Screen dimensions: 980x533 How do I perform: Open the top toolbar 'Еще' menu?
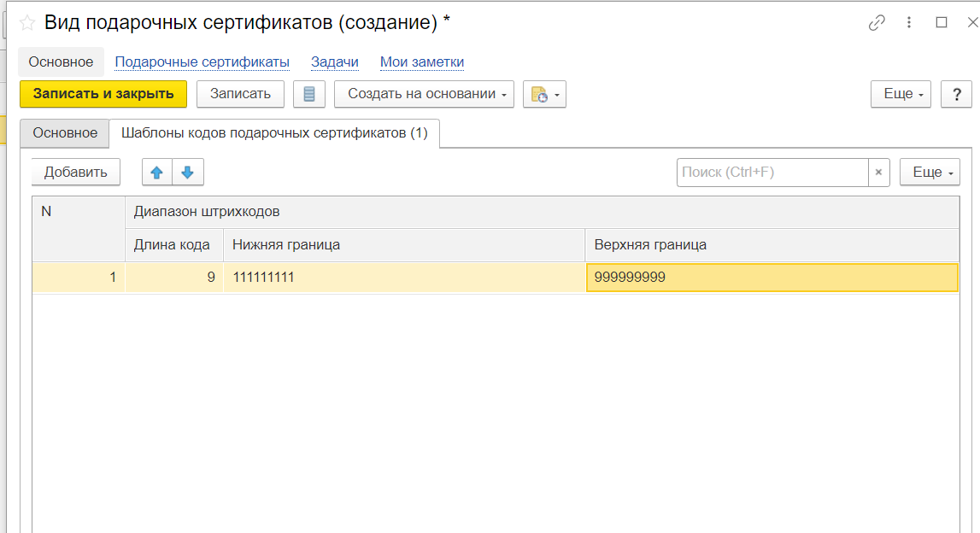pos(901,94)
